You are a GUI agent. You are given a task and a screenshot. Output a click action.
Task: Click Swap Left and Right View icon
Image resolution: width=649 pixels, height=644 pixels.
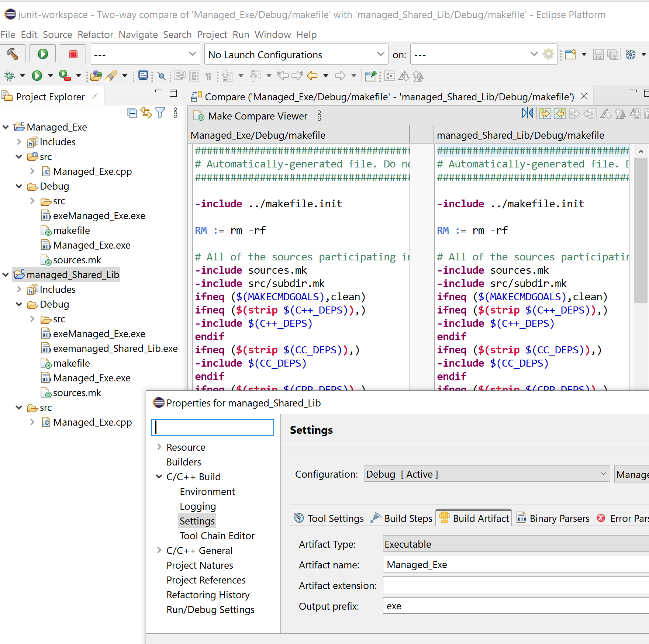[x=527, y=113]
